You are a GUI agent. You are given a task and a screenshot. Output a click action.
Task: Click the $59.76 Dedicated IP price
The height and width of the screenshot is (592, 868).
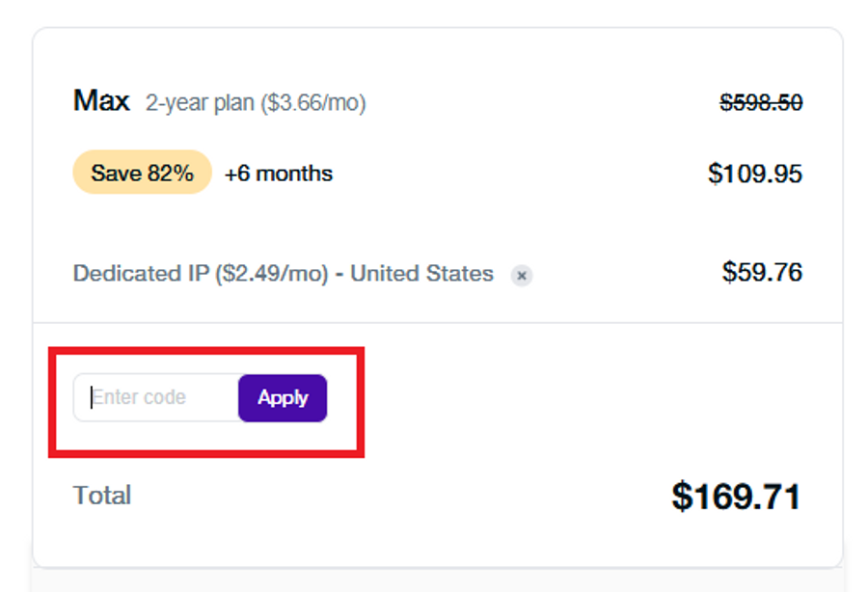tap(762, 272)
